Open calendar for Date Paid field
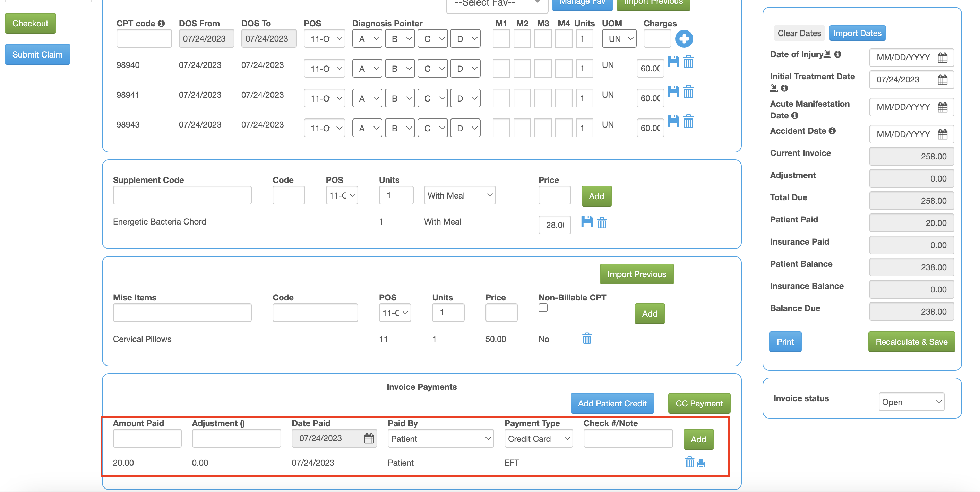980x492 pixels. click(x=369, y=438)
